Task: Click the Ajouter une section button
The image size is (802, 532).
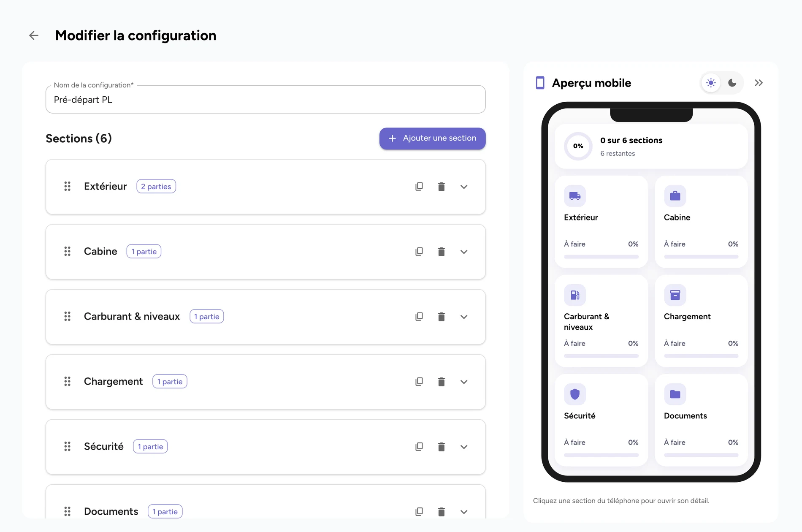Action: pyautogui.click(x=432, y=138)
